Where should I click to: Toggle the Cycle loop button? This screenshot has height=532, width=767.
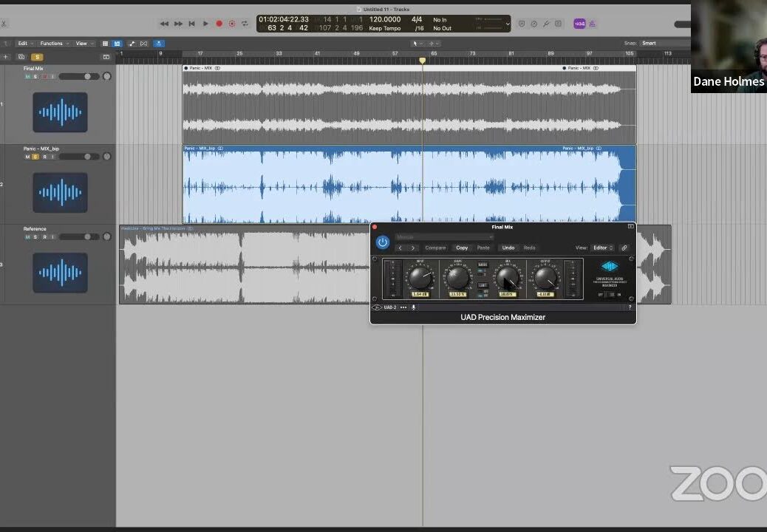pos(245,24)
